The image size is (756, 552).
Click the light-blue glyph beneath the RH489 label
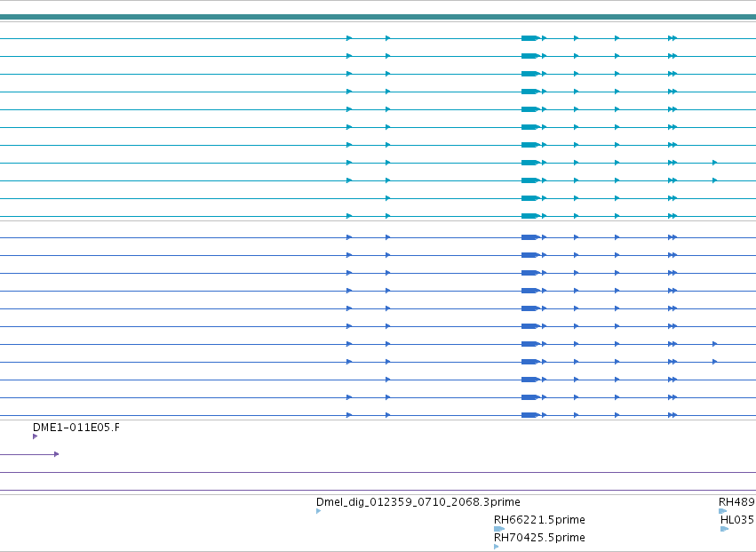723,511
